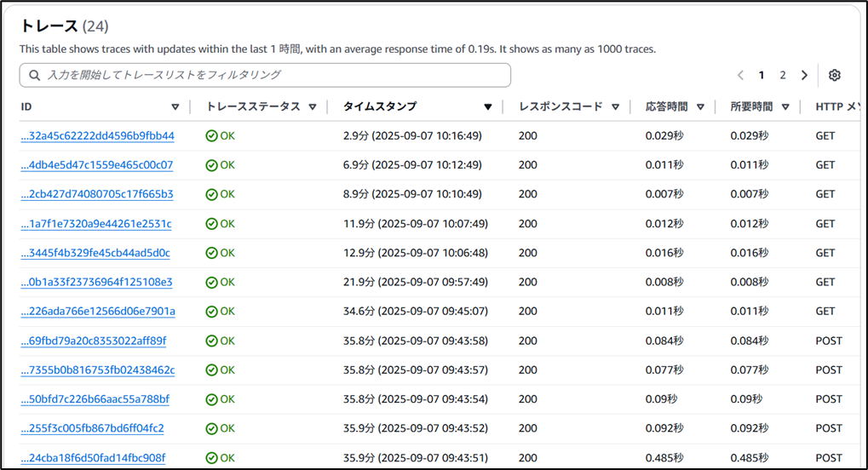Viewport: 868px width, 470px height.
Task: Select page 1 in pagination
Action: 762,75
